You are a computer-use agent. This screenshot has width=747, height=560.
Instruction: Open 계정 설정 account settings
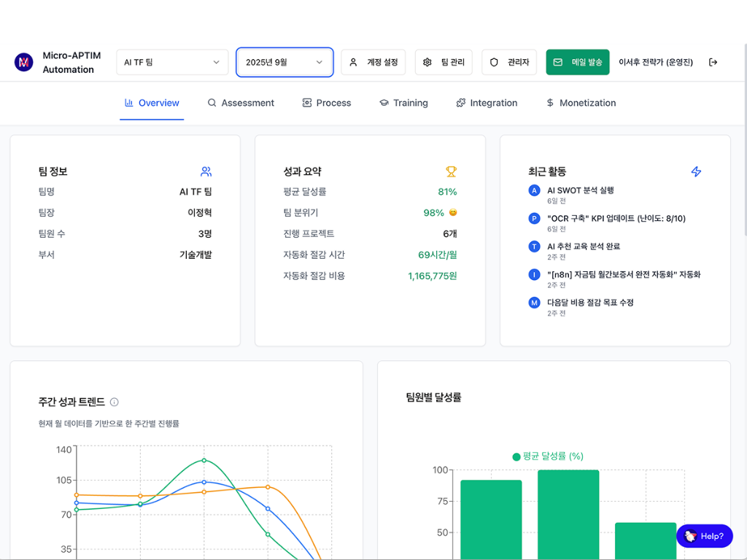373,63
